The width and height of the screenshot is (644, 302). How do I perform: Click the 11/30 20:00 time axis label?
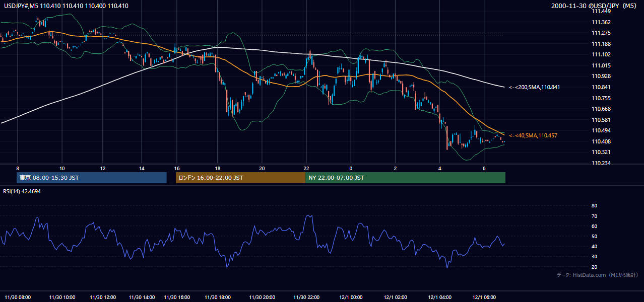click(262, 297)
